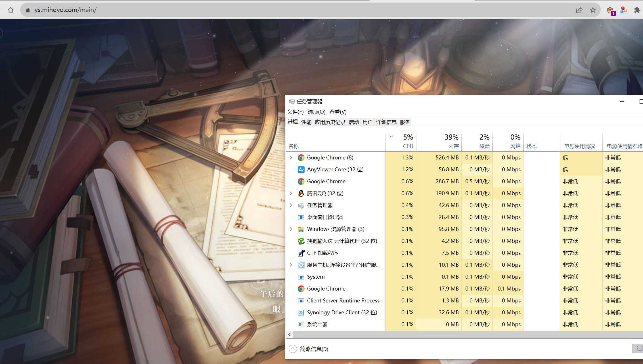
Task: Click the Google Chrome (8) process icon
Action: (301, 158)
